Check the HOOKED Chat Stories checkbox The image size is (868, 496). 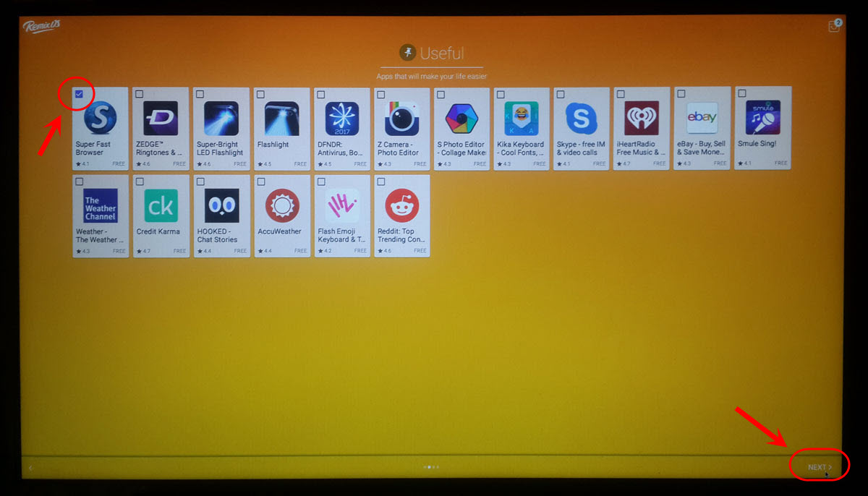pyautogui.click(x=200, y=181)
